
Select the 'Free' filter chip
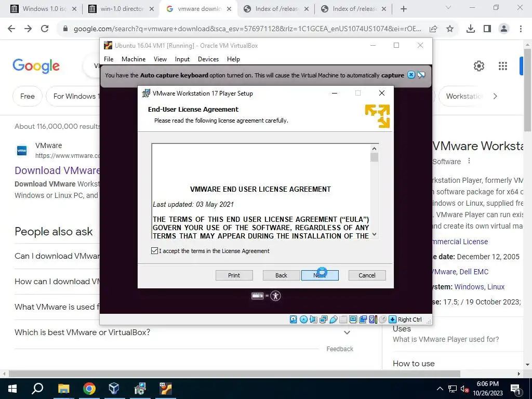(x=28, y=96)
